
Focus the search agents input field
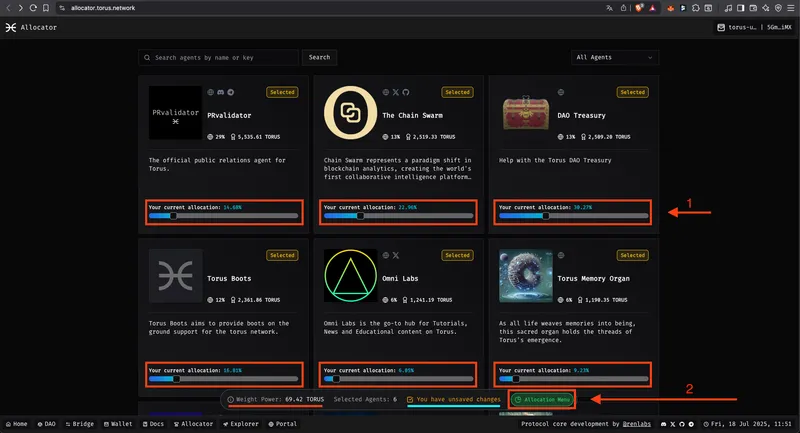tap(220, 57)
